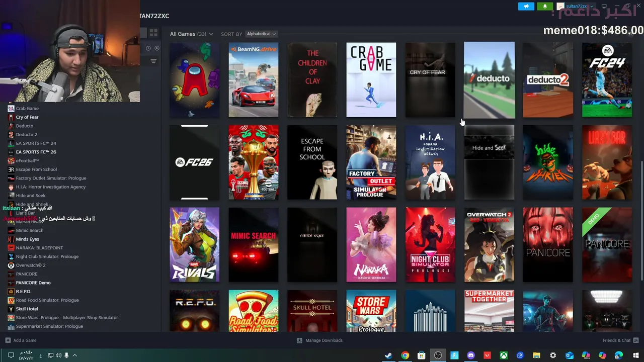Open the BeamNG.drive game cover
Image resolution: width=644 pixels, height=362 pixels.
coord(253,79)
